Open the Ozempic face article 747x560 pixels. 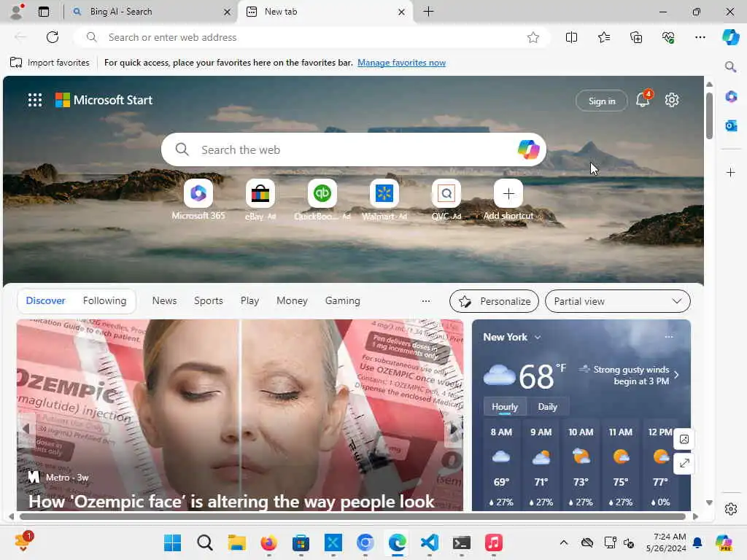[231, 502]
